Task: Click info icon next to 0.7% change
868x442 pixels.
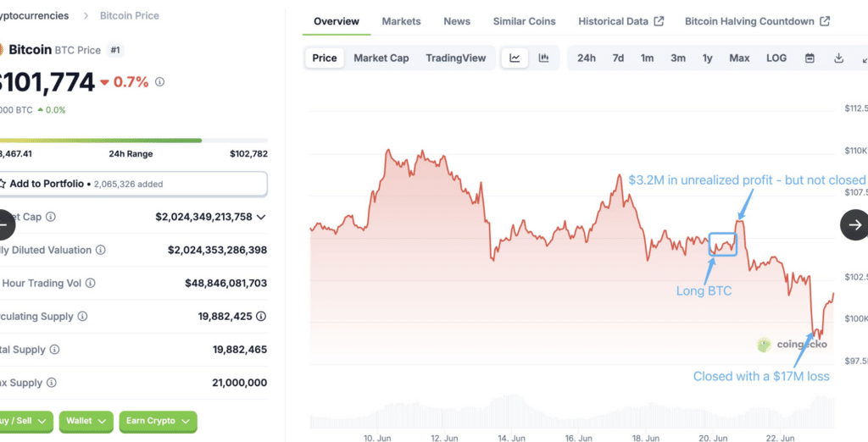Action: pyautogui.click(x=159, y=82)
